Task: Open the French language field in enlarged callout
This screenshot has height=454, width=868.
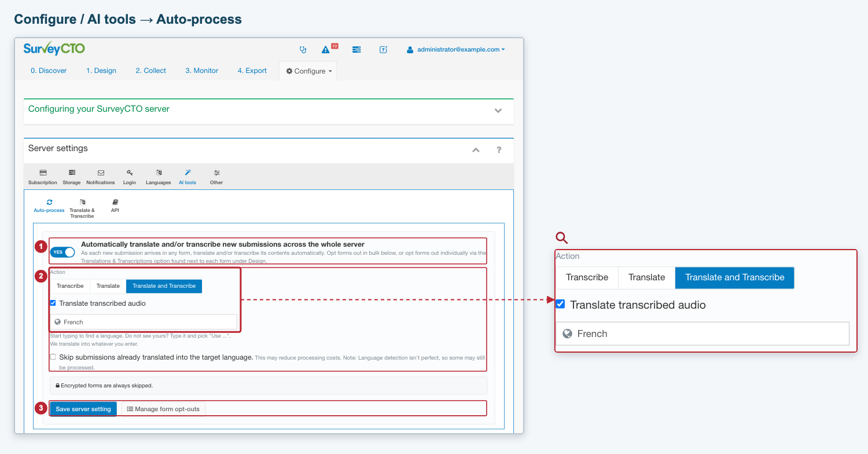Action: point(703,334)
